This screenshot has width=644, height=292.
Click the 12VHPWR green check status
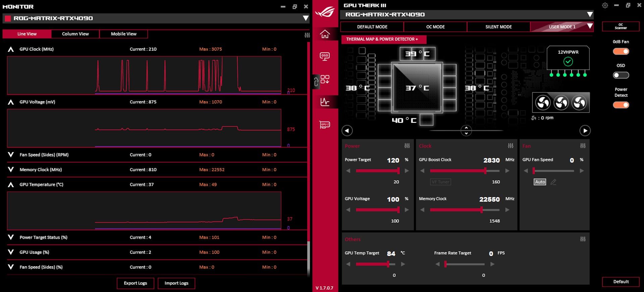pyautogui.click(x=568, y=62)
